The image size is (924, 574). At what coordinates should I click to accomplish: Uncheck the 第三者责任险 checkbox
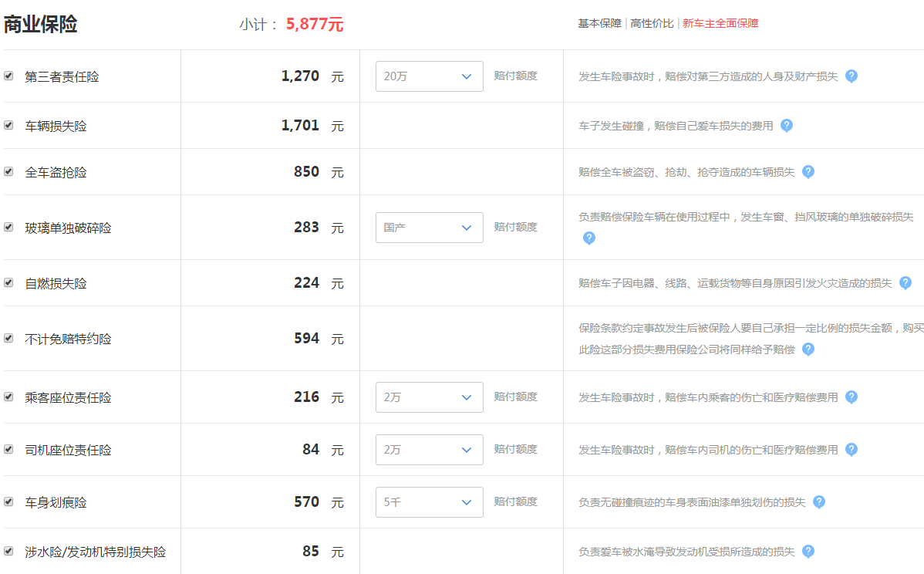pyautogui.click(x=8, y=76)
